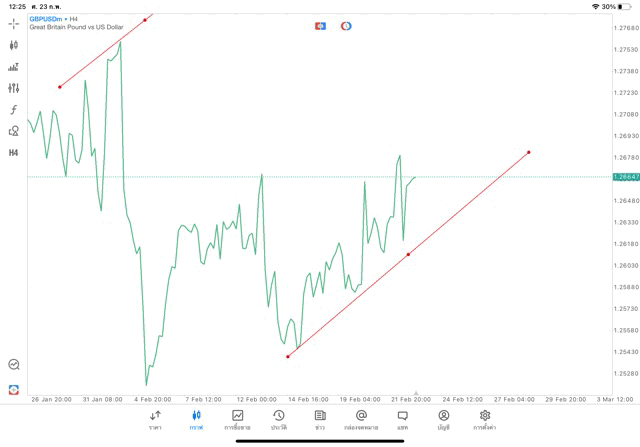This screenshot has width=640, height=447.
Task: Open the Trade (การซื้อขาย) tab
Action: click(x=237, y=419)
